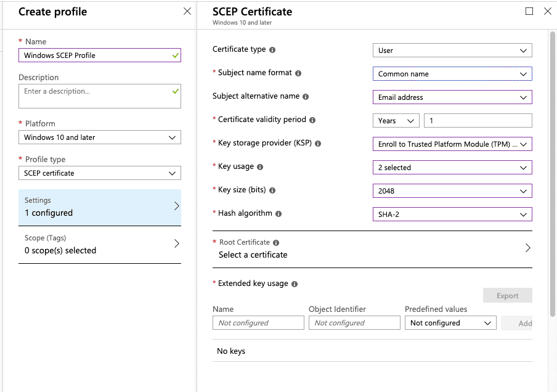This screenshot has height=392, width=557.
Task: Click the validity period value field
Action: [478, 121]
